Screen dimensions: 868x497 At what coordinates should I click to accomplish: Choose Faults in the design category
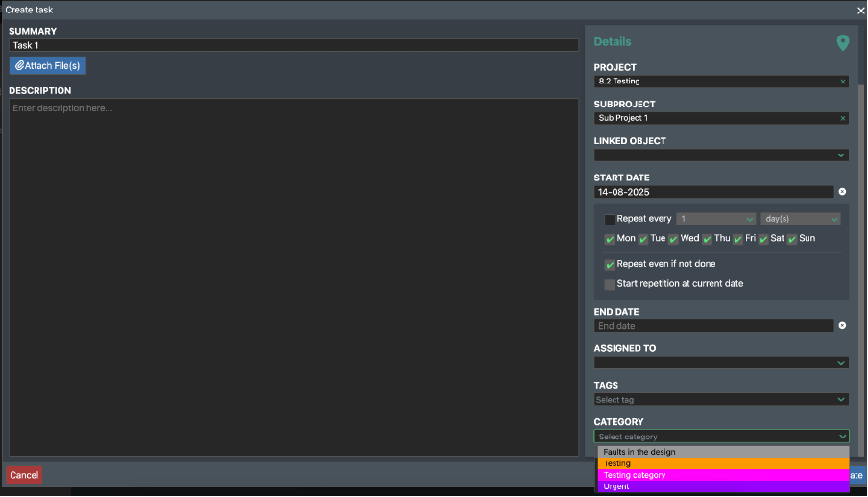[724, 452]
